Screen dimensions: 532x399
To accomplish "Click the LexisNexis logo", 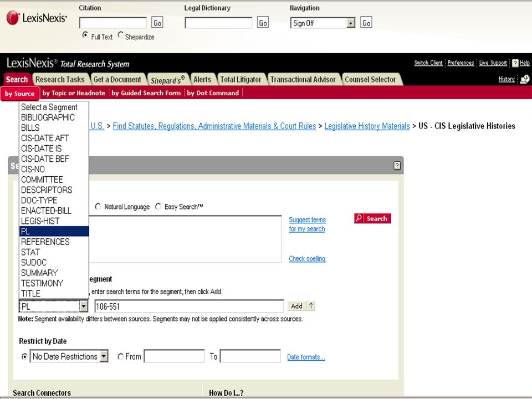I will coord(37,18).
